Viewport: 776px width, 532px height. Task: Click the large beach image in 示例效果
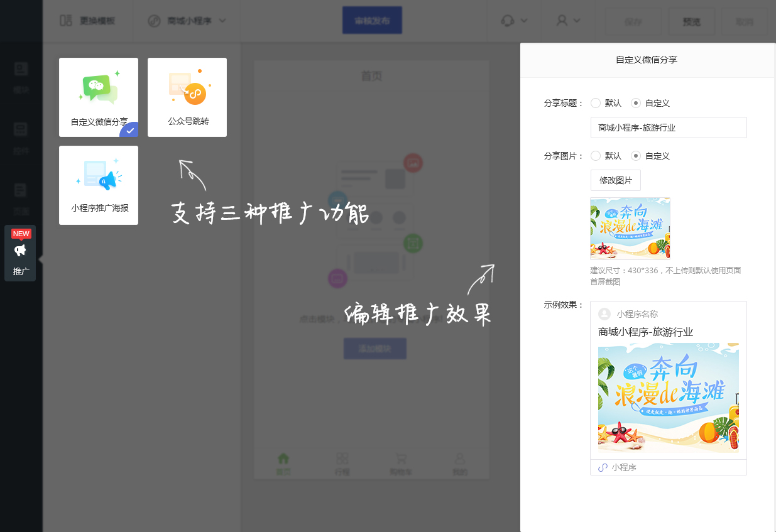(x=669, y=398)
